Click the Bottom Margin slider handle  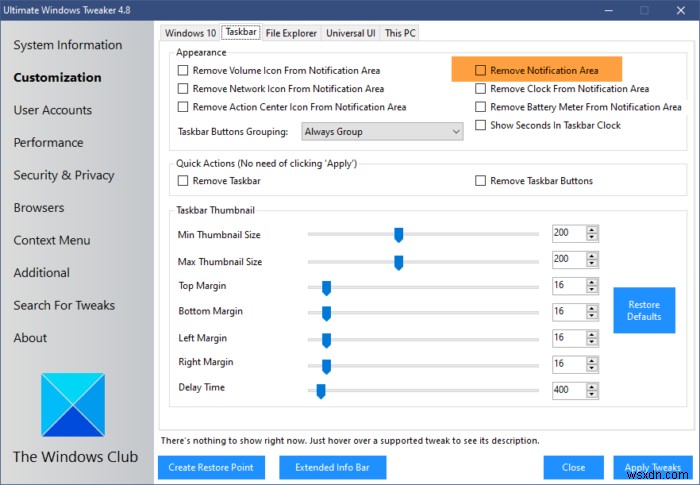click(x=326, y=314)
